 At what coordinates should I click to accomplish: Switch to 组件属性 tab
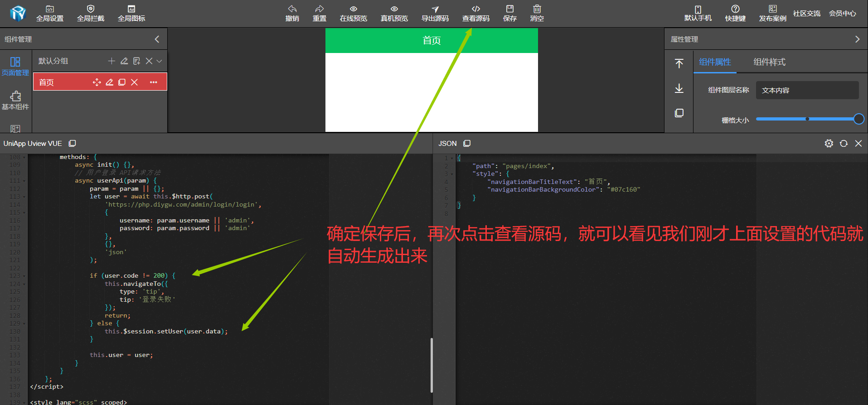click(x=715, y=62)
